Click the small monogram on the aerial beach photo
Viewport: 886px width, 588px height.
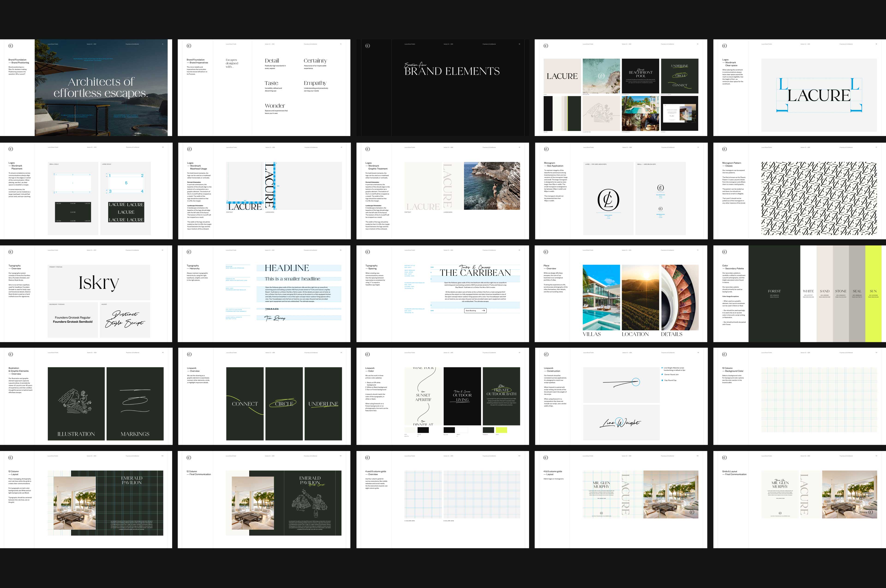(601, 76)
